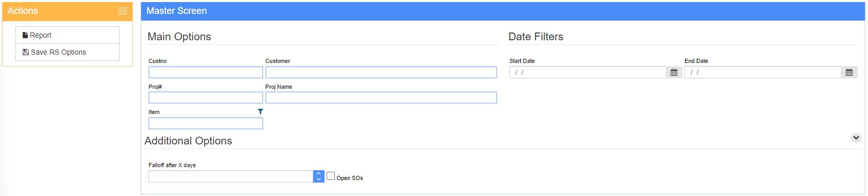Run the Report action
This screenshot has width=868, height=196.
(x=67, y=35)
